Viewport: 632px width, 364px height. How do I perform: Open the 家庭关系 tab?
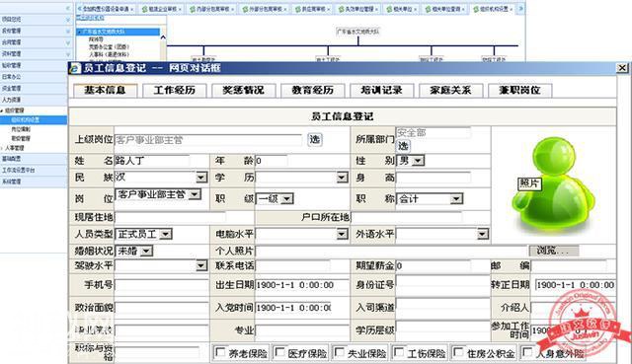coord(450,90)
